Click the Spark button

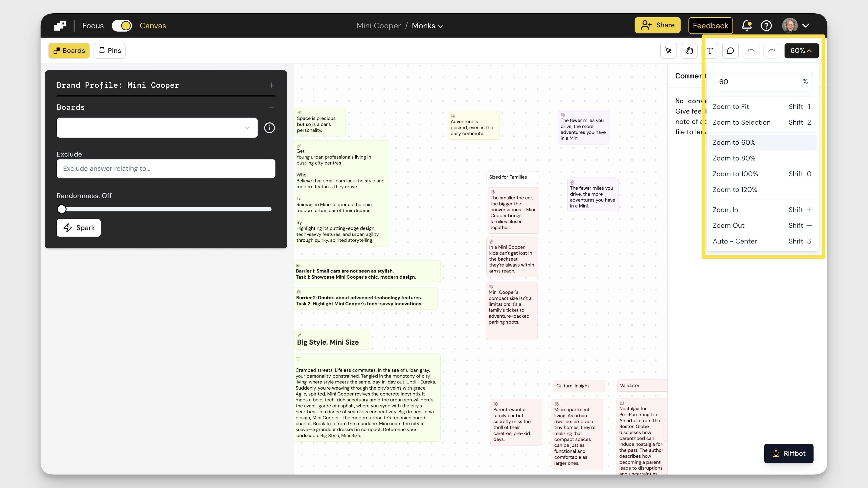(79, 228)
